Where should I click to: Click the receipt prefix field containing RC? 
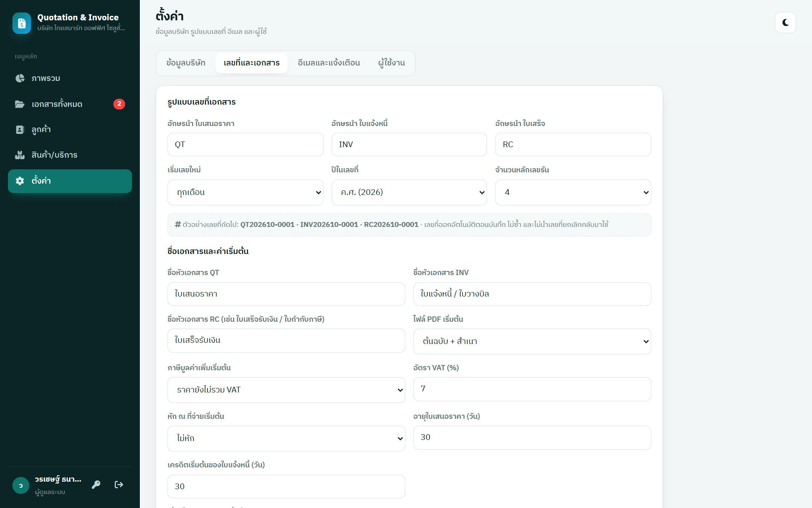coord(573,144)
